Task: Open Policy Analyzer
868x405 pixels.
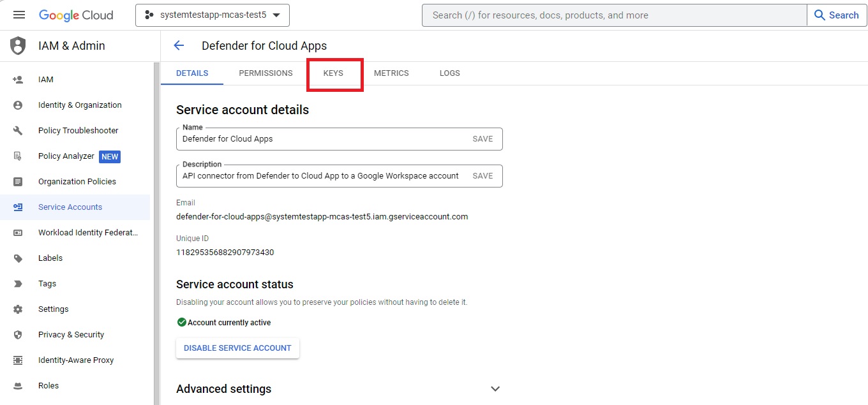Action: (66, 156)
